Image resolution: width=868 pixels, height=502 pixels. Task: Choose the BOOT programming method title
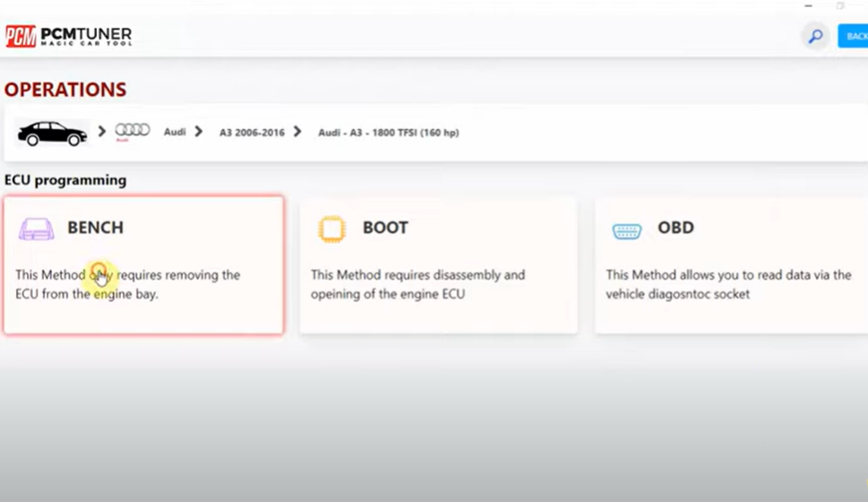[x=386, y=228]
